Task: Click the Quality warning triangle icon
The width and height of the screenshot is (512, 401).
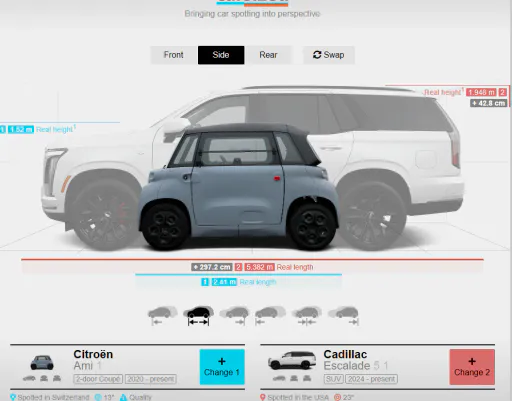Action: click(x=123, y=397)
